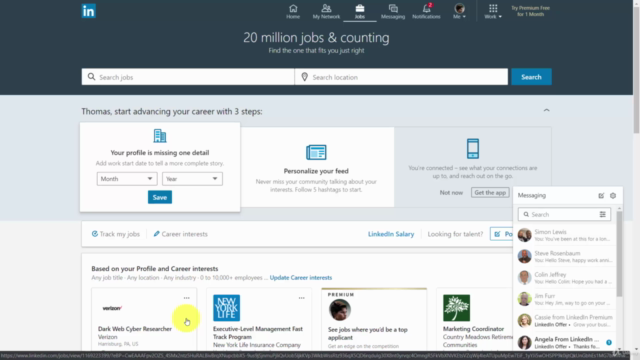Save the work start date
Image resolution: width=640 pixels, height=360 pixels.
160,197
